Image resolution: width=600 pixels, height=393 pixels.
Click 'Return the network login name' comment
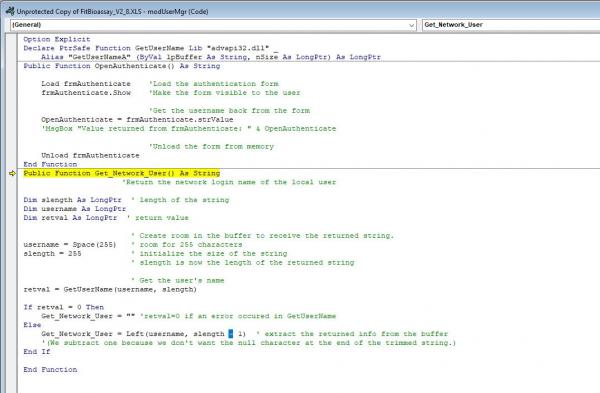[229, 182]
